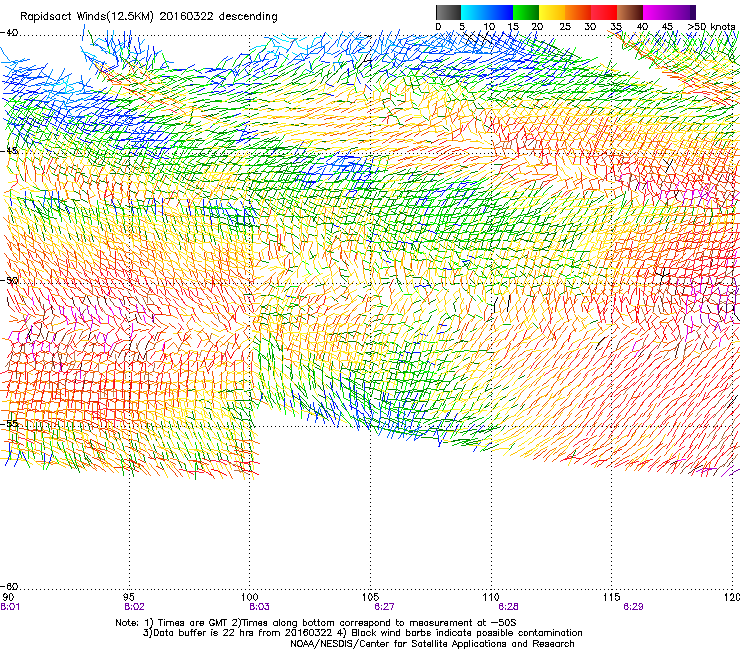
Task: Click the 95 longitude axis label
Action: (129, 597)
